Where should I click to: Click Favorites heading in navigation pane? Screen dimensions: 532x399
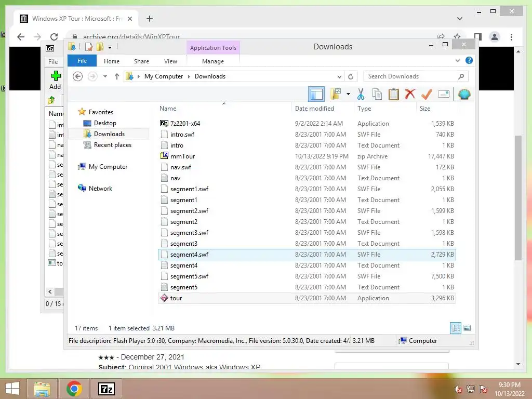pyautogui.click(x=101, y=112)
